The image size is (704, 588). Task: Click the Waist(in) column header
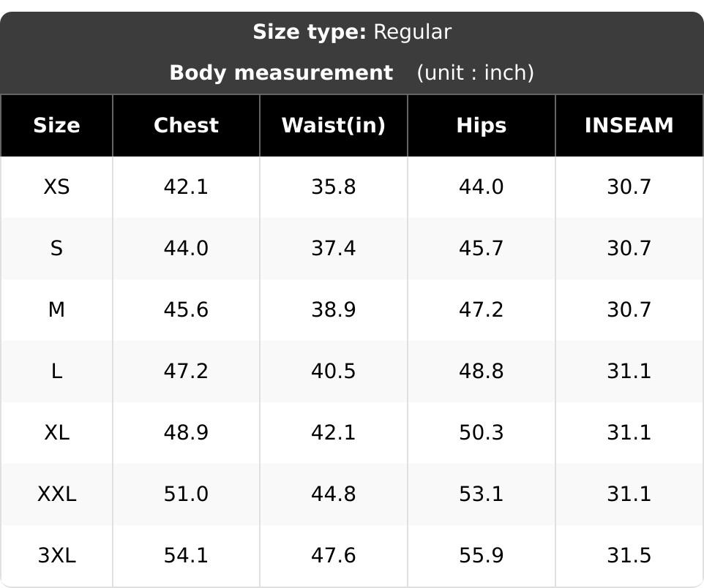[334, 125]
